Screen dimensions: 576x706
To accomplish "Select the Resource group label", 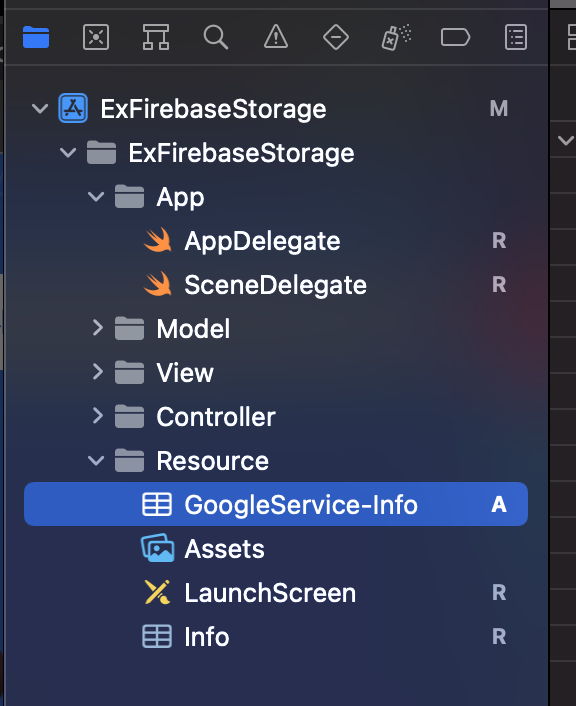I will (213, 461).
